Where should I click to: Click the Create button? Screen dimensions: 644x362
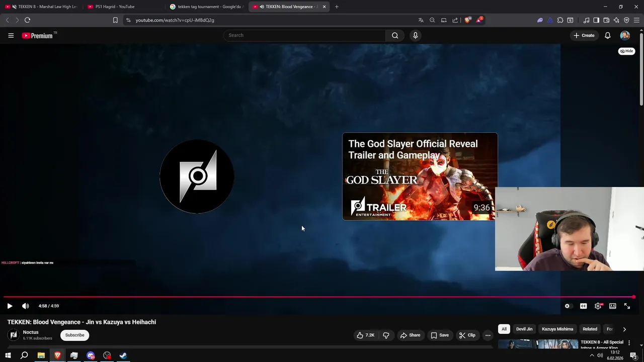pos(584,35)
